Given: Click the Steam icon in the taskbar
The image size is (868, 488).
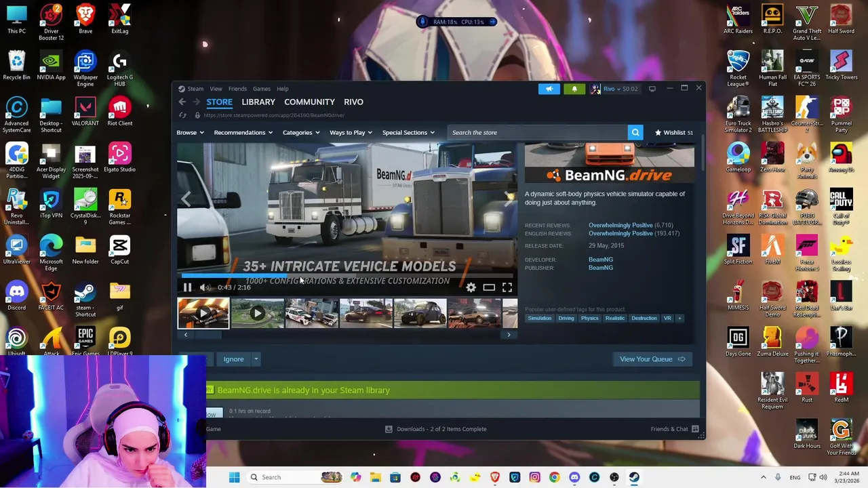Looking at the screenshot, I should pyautogui.click(x=634, y=477).
